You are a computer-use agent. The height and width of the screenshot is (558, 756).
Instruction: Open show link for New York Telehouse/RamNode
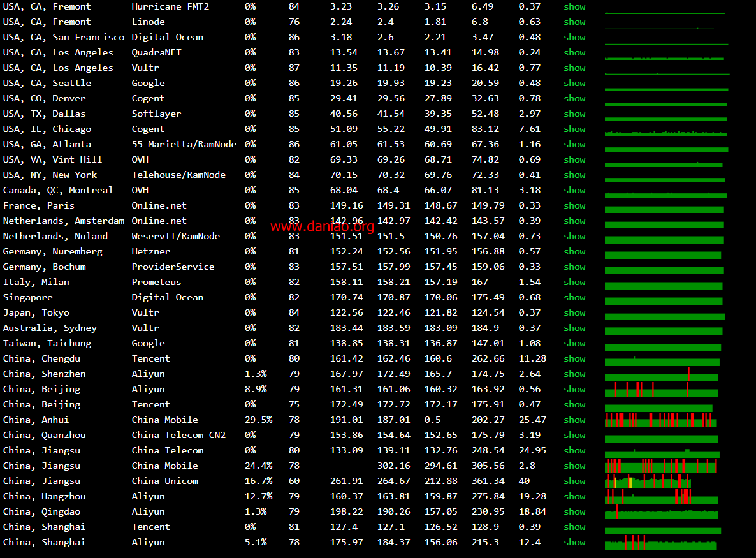coord(574,175)
